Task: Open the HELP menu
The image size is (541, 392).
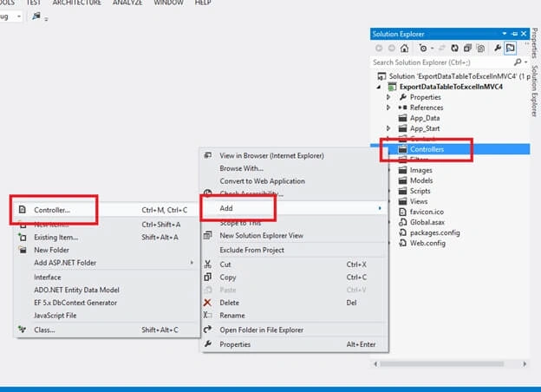Action: (203, 3)
